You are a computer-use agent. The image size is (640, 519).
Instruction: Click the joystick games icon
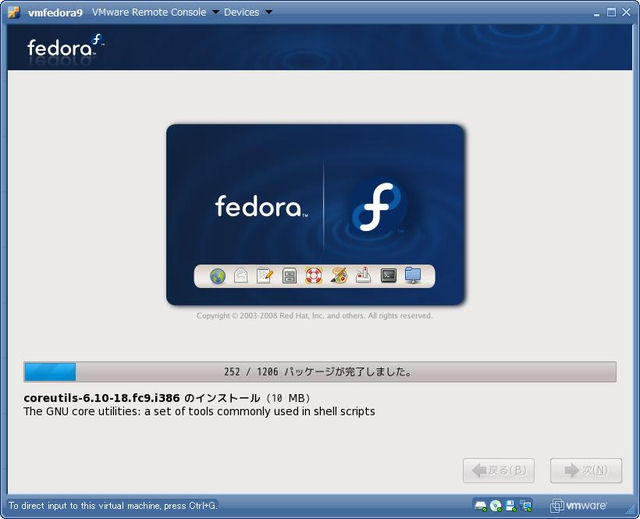(363, 275)
